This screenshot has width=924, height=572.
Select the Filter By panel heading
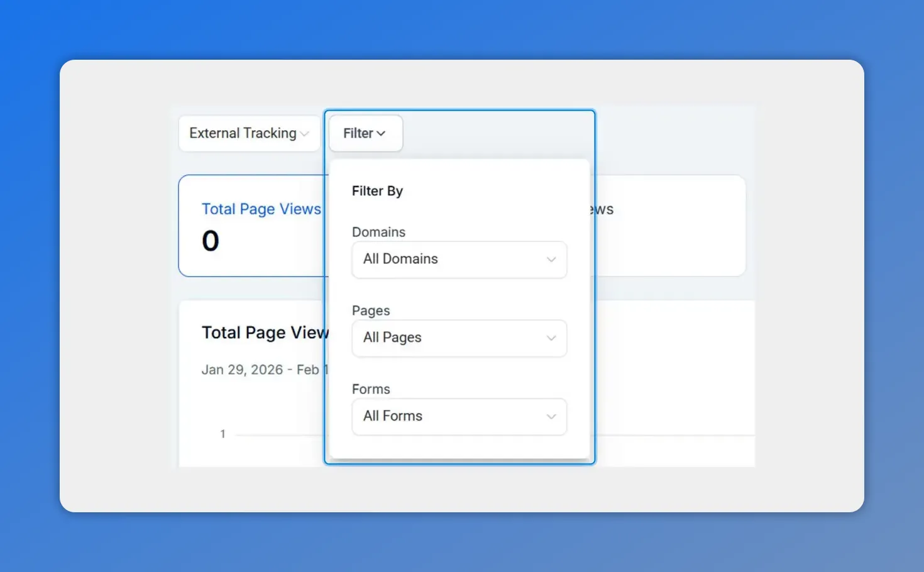(377, 190)
